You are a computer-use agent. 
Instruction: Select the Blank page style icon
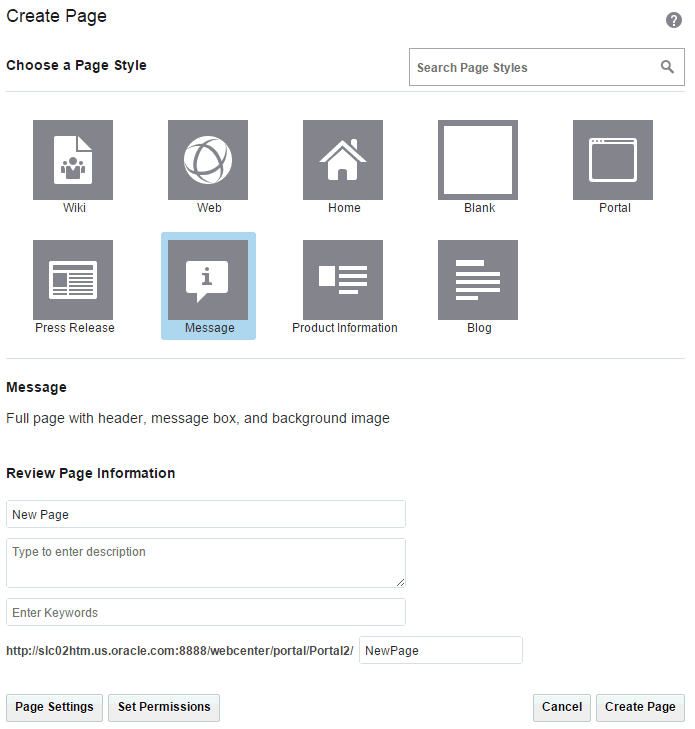pos(478,160)
